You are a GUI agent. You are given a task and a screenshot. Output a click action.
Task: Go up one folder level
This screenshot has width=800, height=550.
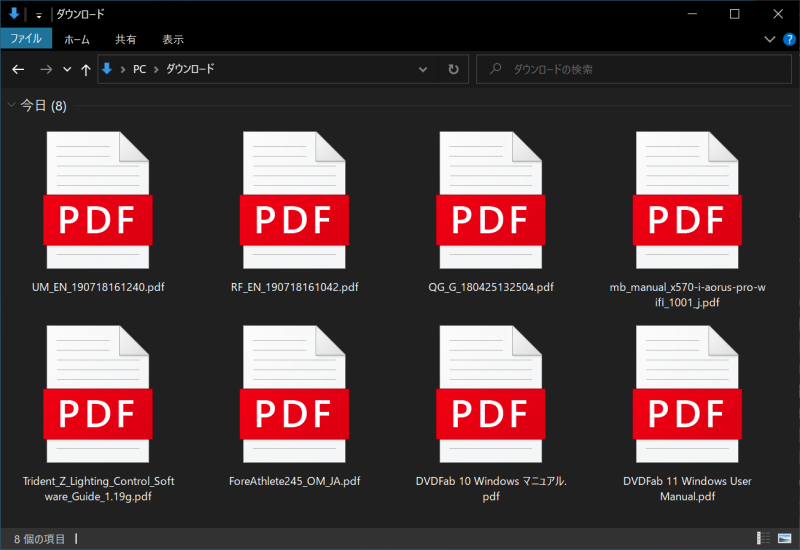[x=86, y=70]
